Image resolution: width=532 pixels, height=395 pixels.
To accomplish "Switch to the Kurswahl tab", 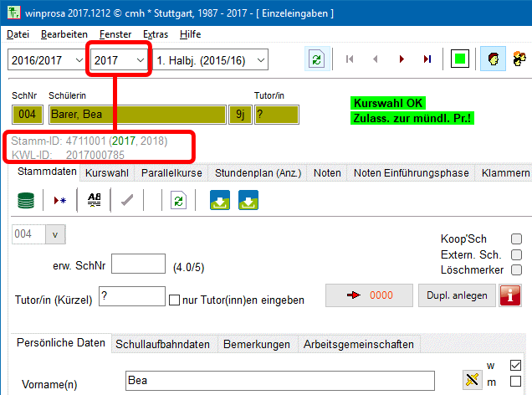I will click(x=106, y=173).
